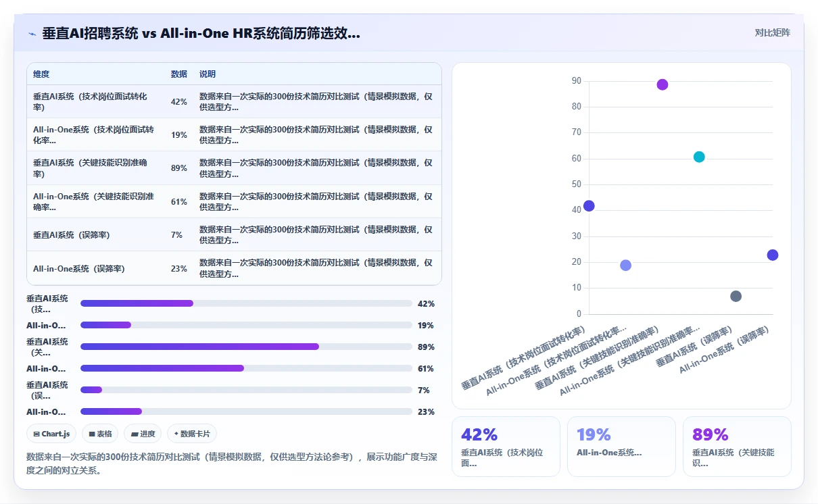Click the chart point at value 42
The image size is (818, 504).
pyautogui.click(x=589, y=206)
